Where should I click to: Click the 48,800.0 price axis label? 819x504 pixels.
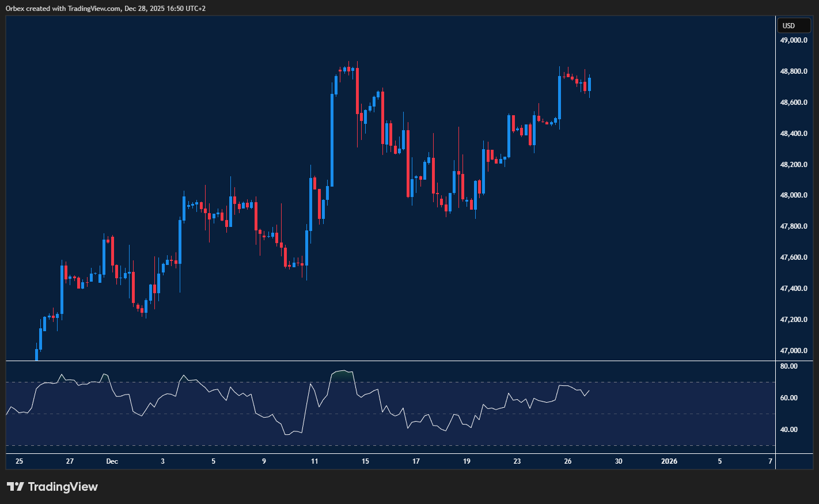pyautogui.click(x=793, y=71)
